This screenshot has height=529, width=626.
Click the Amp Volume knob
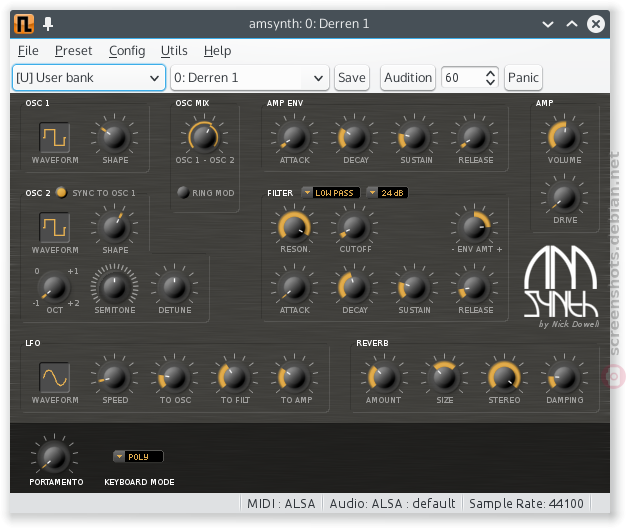pyautogui.click(x=564, y=137)
